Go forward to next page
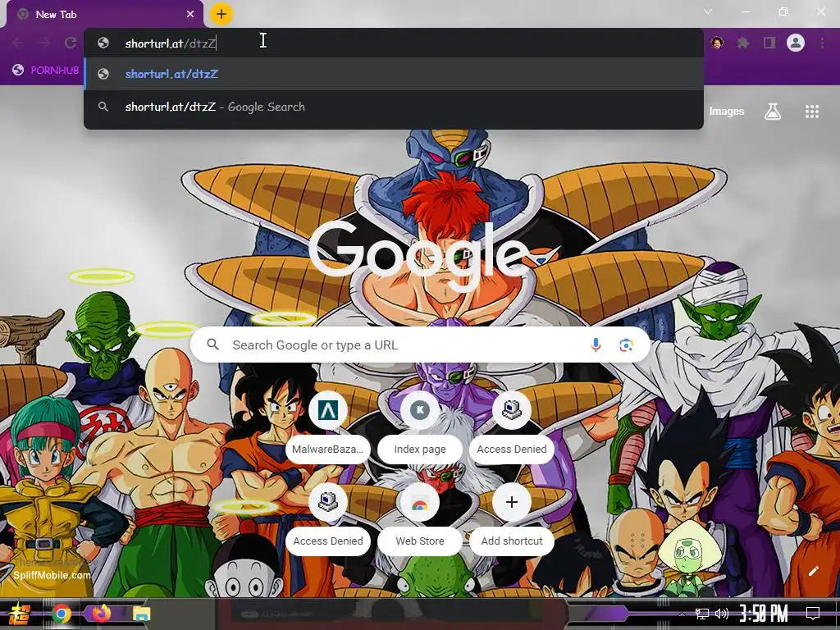 coord(44,43)
